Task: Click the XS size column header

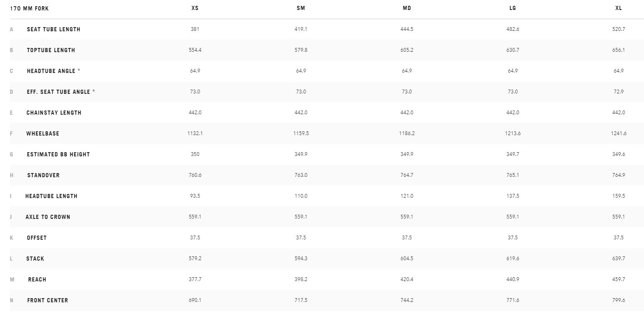Action: 194,8
